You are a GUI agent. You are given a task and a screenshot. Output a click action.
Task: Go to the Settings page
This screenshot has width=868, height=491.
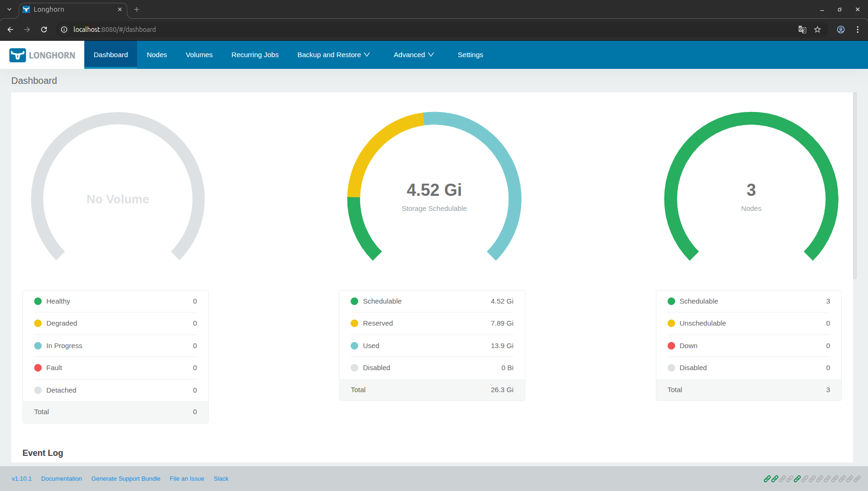click(x=470, y=55)
